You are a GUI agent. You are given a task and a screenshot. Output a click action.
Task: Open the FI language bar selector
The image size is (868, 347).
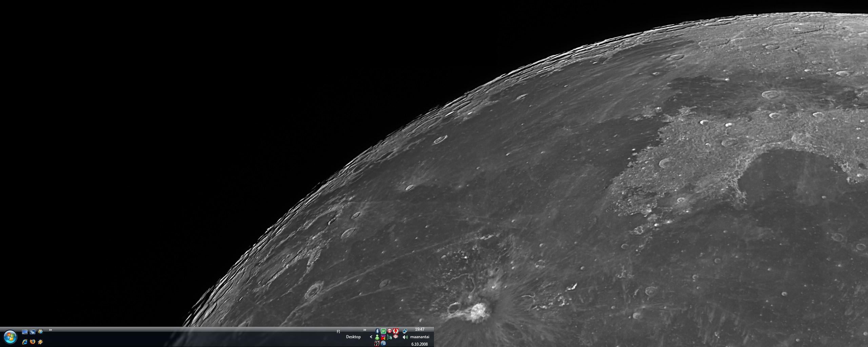tap(338, 332)
